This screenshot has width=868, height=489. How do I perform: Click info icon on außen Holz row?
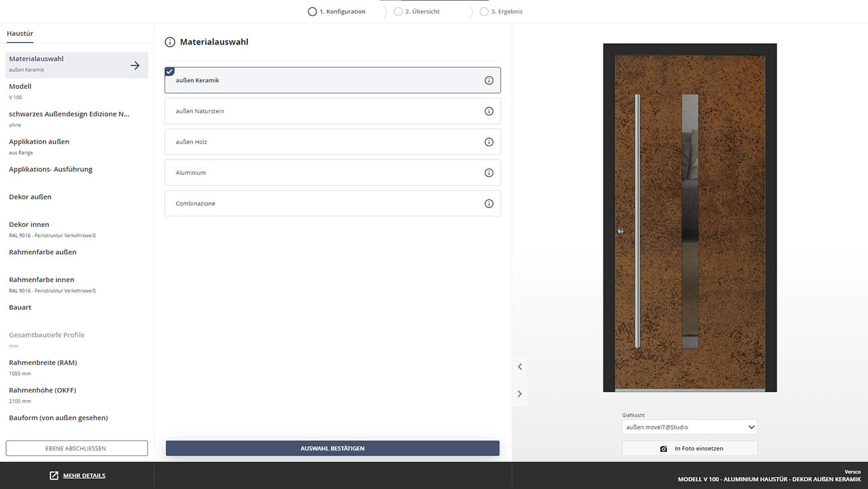tap(489, 142)
